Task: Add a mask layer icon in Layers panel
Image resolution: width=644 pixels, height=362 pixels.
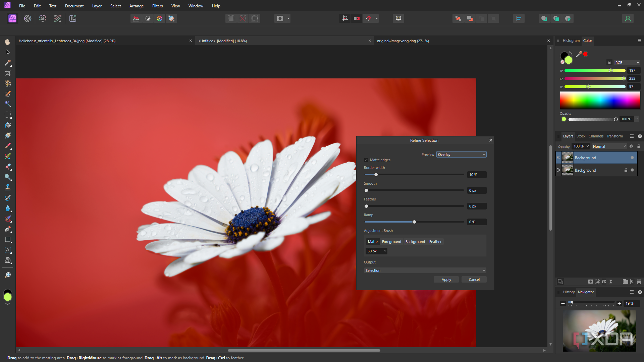Action: tap(591, 282)
